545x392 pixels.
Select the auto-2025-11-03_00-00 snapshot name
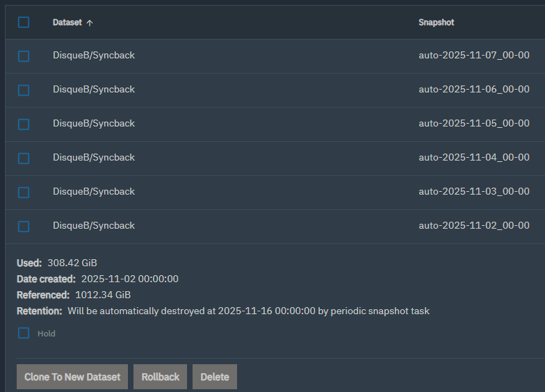tap(474, 192)
